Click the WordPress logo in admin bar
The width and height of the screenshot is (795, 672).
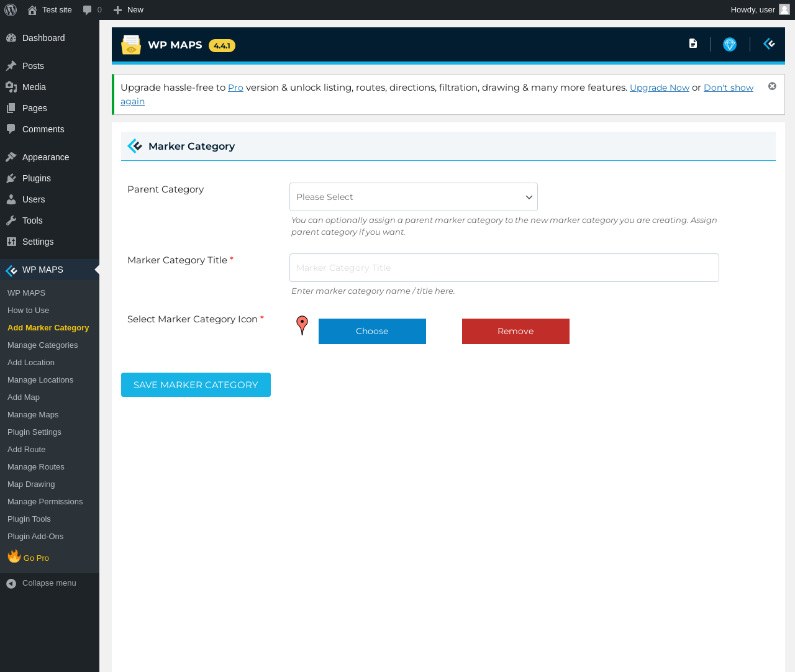click(x=11, y=10)
